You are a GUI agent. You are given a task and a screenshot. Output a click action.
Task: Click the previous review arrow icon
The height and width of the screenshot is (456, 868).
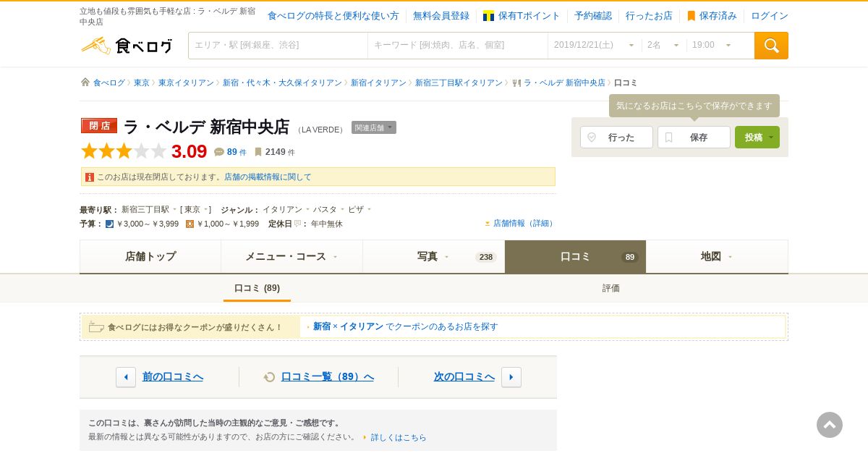coord(126,377)
